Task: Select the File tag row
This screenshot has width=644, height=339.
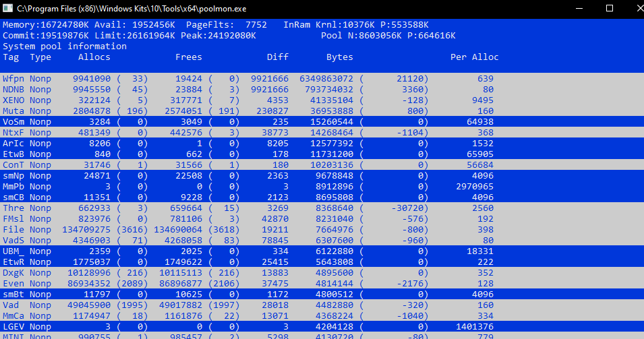Action: (322, 229)
